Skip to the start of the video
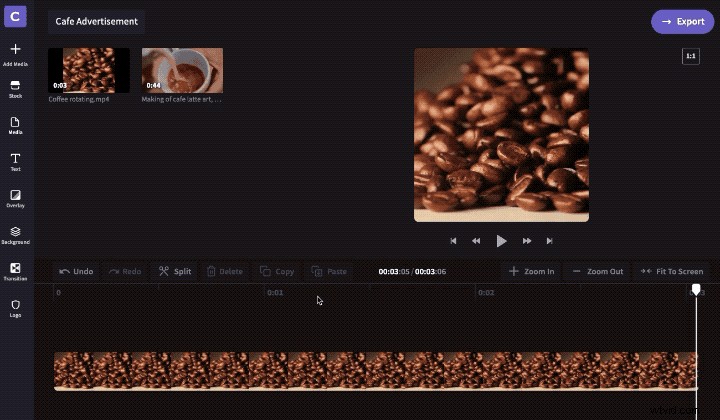The width and height of the screenshot is (720, 420). click(x=453, y=241)
